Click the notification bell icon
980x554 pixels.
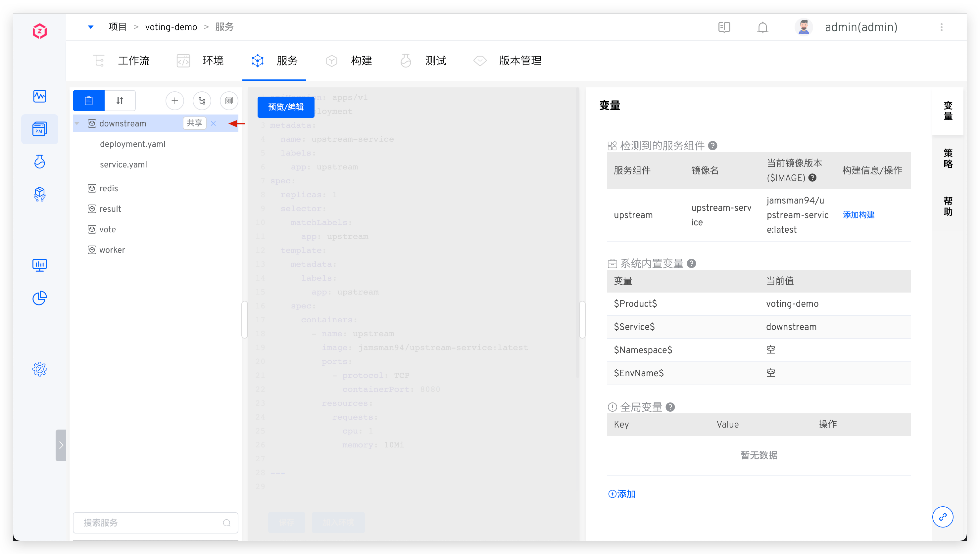coord(762,27)
